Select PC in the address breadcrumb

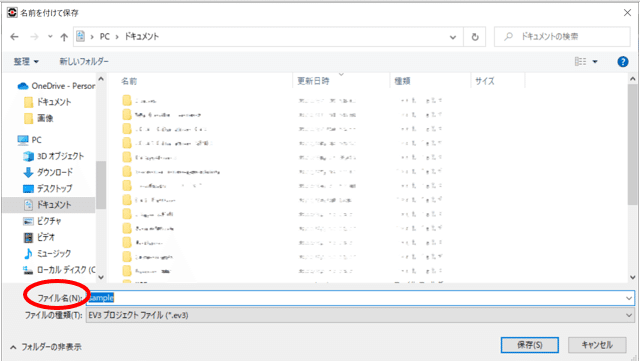(104, 36)
